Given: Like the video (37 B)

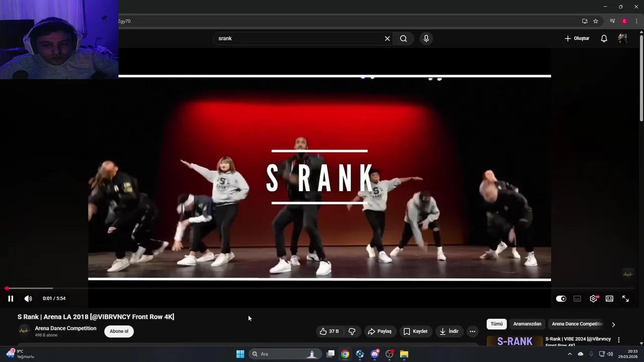Looking at the screenshot, I should (x=330, y=331).
